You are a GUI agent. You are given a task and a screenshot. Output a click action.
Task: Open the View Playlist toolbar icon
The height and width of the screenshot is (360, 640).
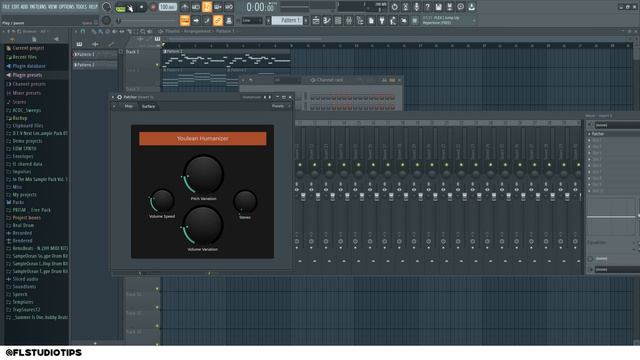point(316,20)
